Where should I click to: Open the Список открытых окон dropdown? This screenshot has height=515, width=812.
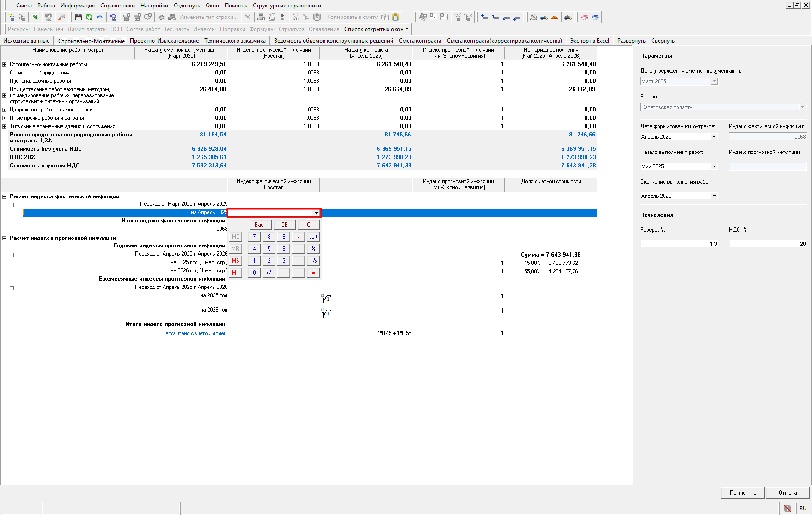tap(376, 29)
